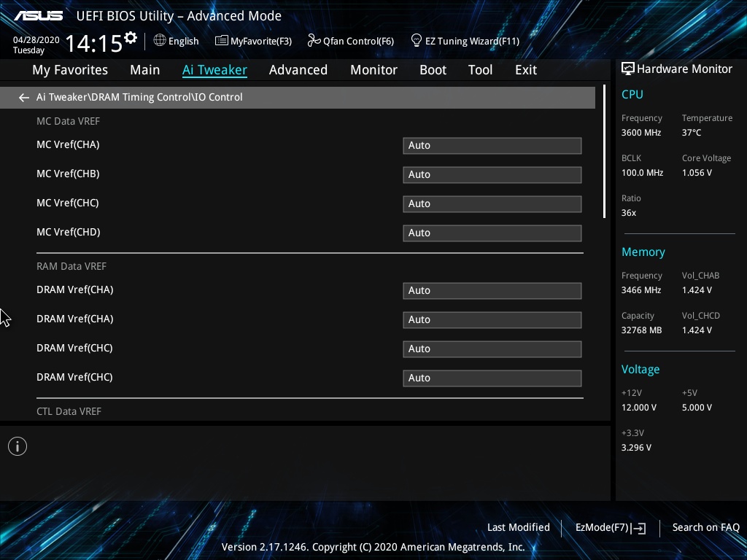Open the Advanced tab
This screenshot has width=747, height=560.
coord(298,70)
